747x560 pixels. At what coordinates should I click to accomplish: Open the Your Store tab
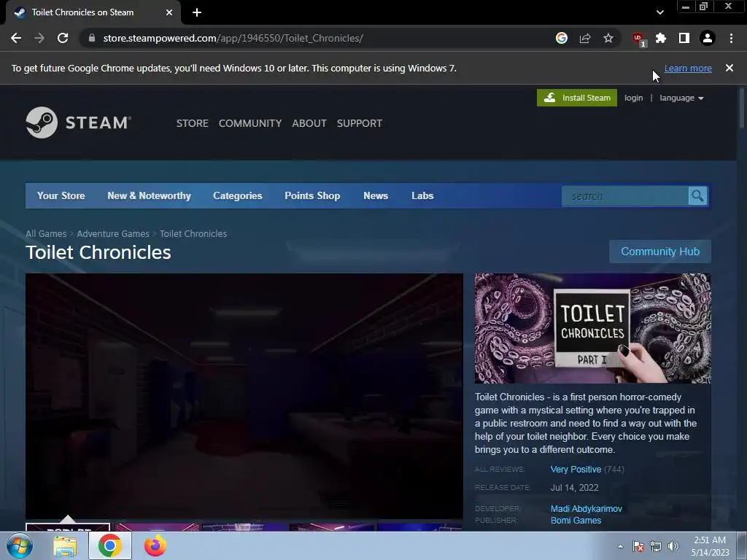61,195
